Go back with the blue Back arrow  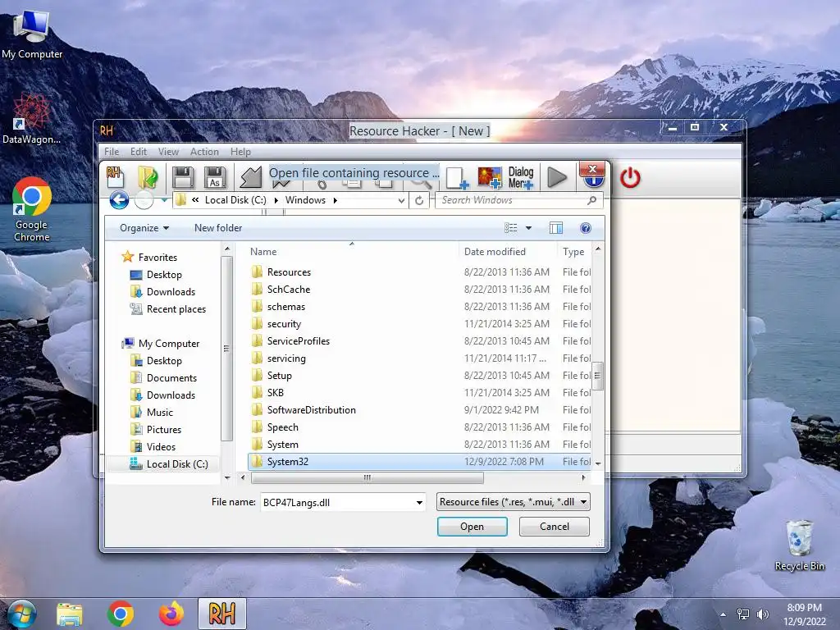point(119,200)
